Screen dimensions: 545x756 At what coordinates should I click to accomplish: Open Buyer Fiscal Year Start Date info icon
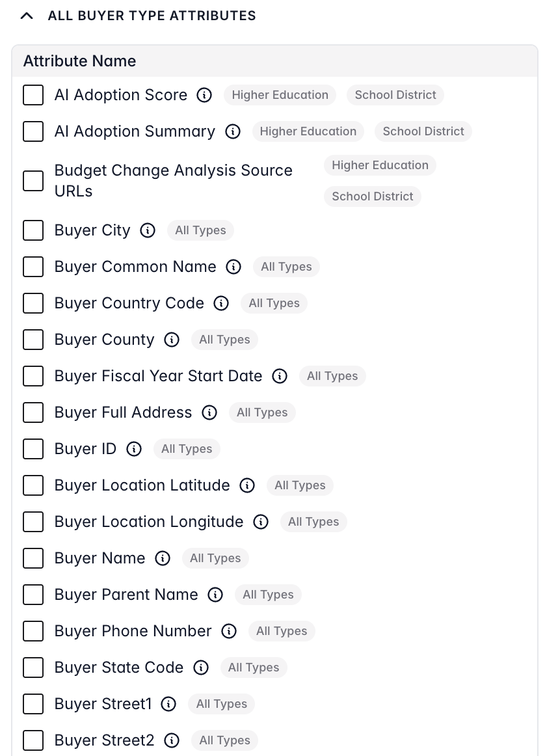(279, 376)
